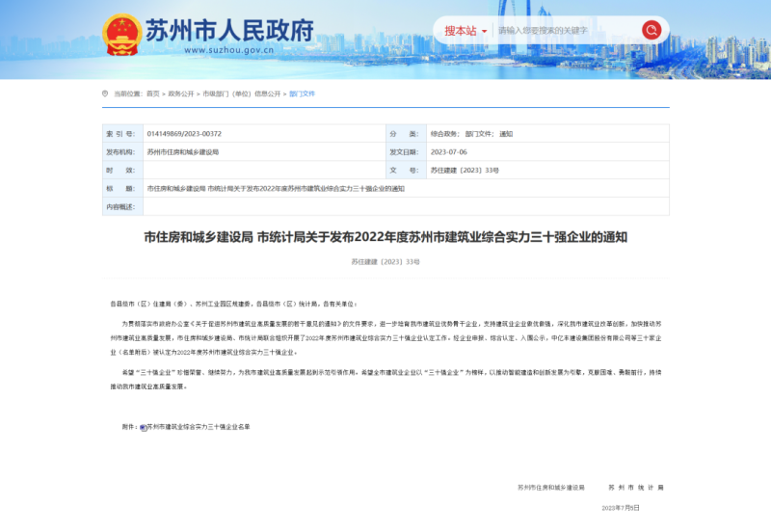This screenshot has width=771, height=532.
Task: Click publisher 苏州市住房和城乡建设局 in info table
Action: (x=183, y=152)
